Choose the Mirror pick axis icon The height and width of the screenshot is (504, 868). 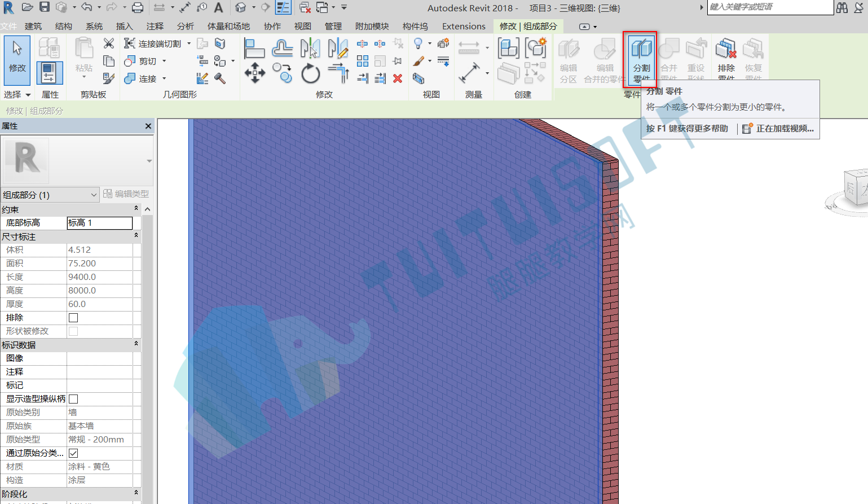pos(310,49)
